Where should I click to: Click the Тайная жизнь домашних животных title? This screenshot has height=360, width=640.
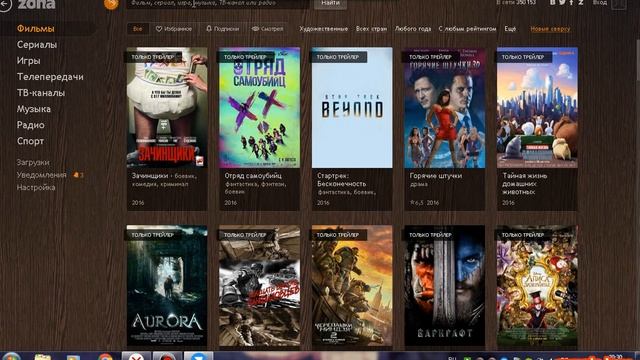[525, 184]
